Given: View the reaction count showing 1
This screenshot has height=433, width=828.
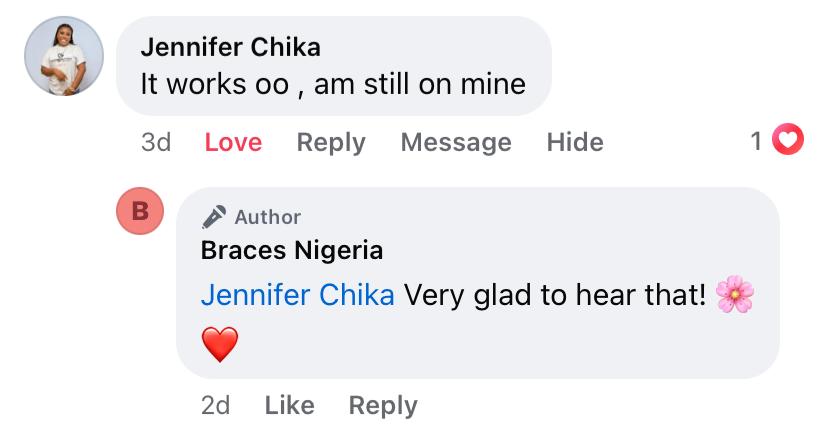Looking at the screenshot, I should (757, 142).
